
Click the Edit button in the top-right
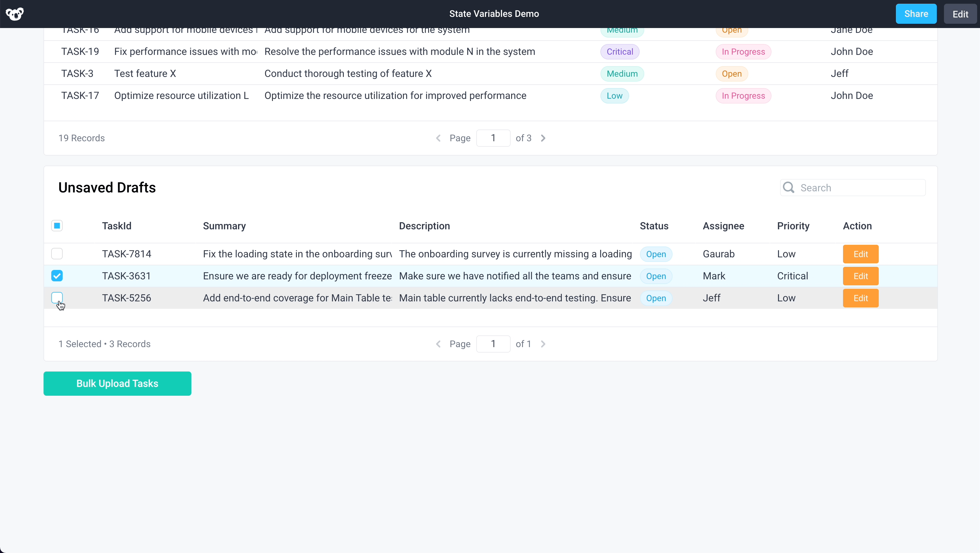tap(960, 14)
